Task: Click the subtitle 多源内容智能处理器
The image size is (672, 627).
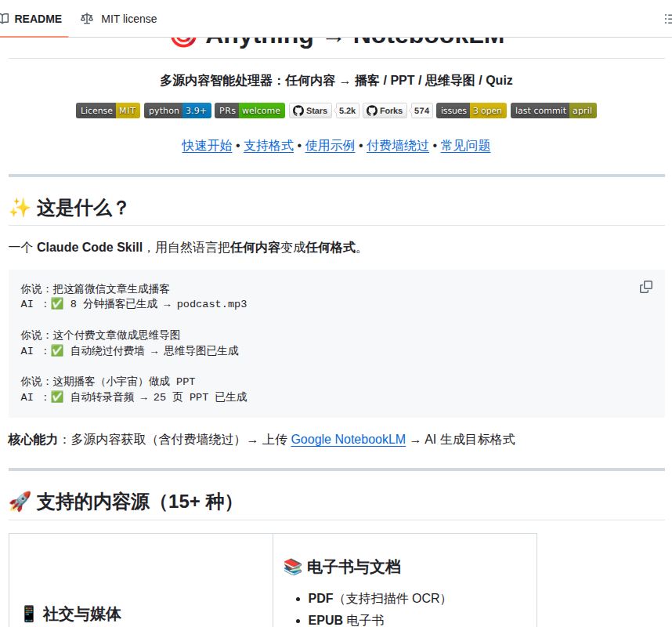Action: tap(216, 80)
